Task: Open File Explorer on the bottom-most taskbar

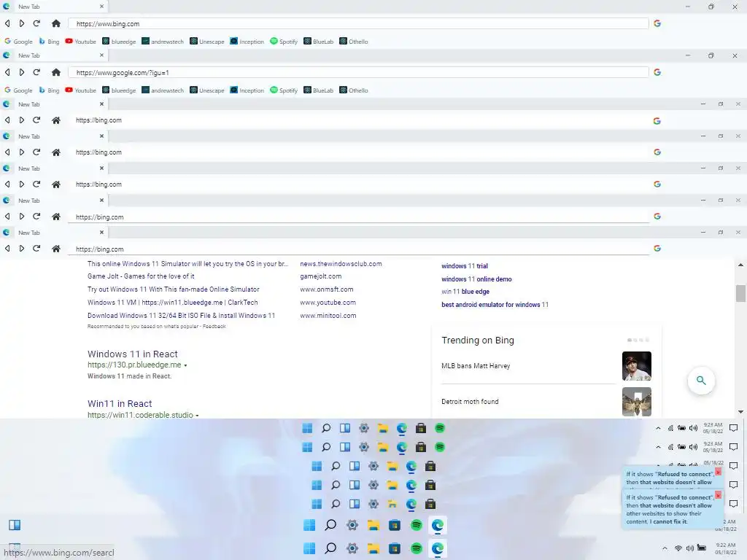Action: [x=373, y=548]
